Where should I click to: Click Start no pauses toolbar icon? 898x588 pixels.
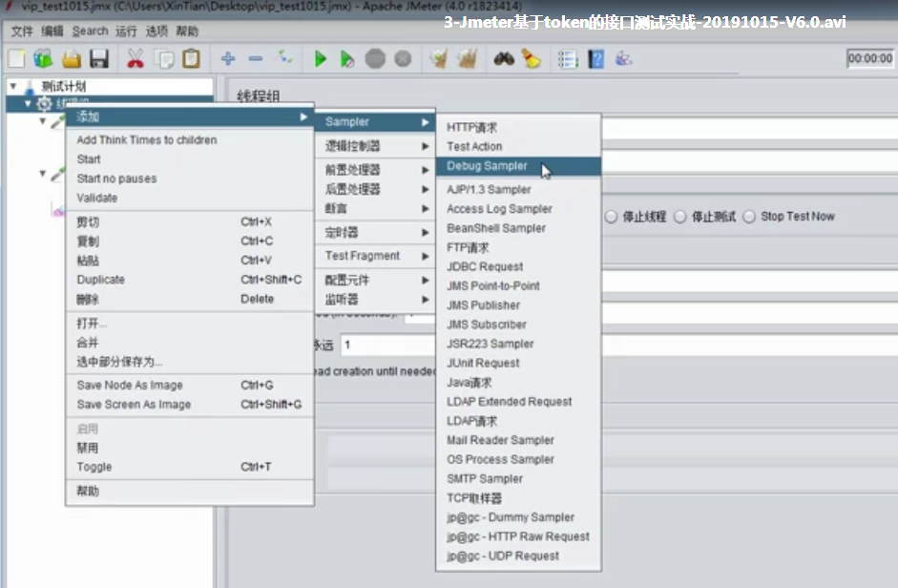click(347, 59)
